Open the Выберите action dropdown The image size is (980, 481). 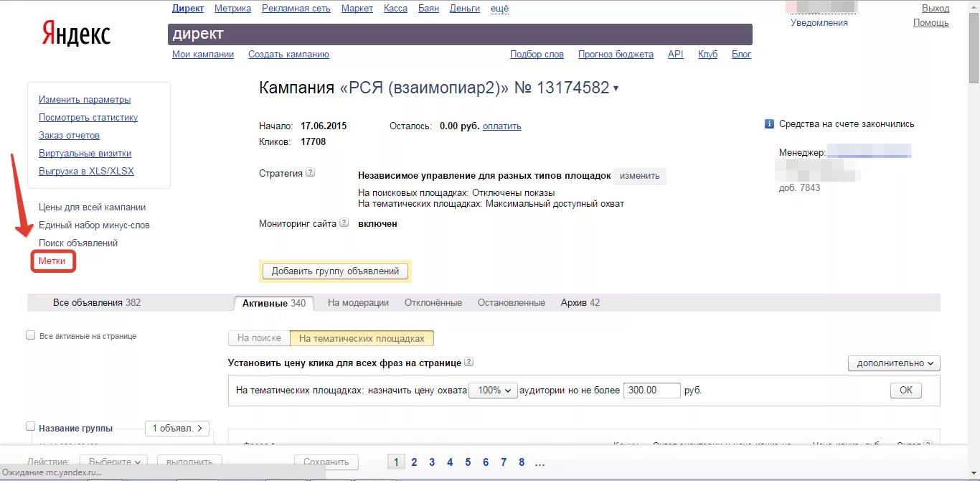pyautogui.click(x=113, y=462)
